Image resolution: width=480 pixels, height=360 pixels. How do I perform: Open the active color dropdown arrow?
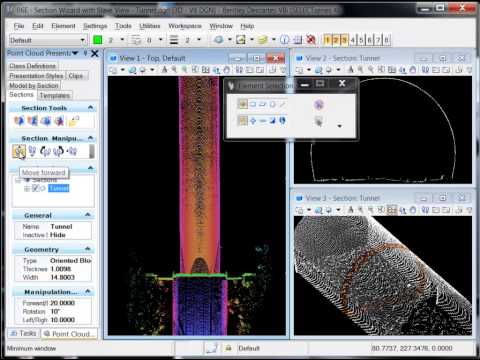point(122,40)
